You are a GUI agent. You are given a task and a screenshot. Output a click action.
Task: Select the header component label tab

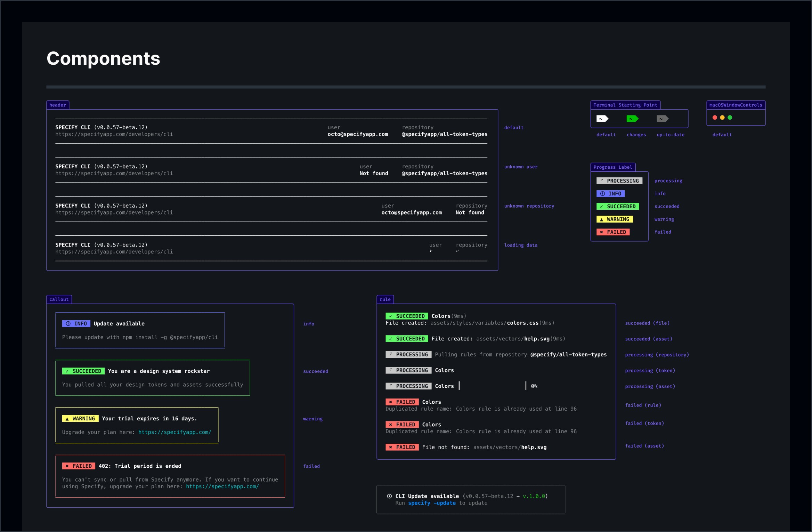coord(58,105)
